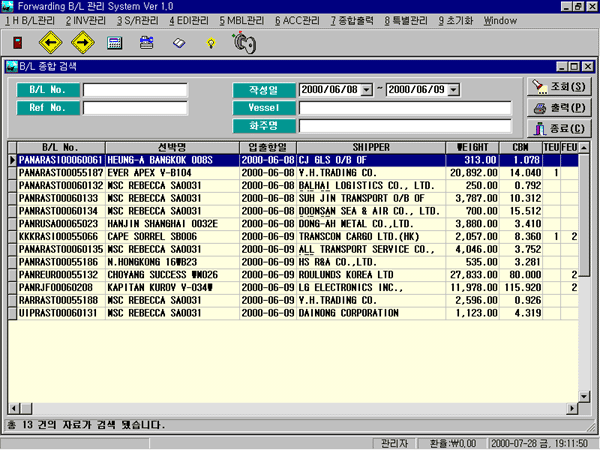Open the calculator toolbar icon
The width and height of the screenshot is (600, 450).
pos(114,43)
